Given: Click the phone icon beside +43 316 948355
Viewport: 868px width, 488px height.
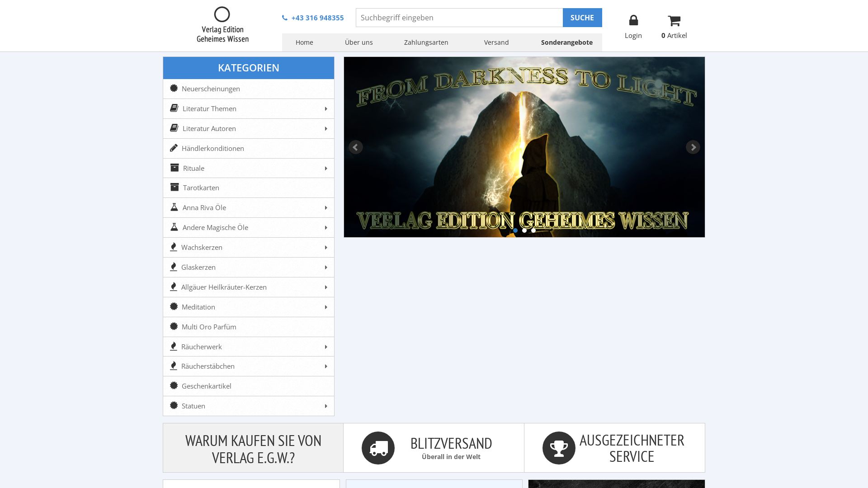Looking at the screenshot, I should (285, 18).
